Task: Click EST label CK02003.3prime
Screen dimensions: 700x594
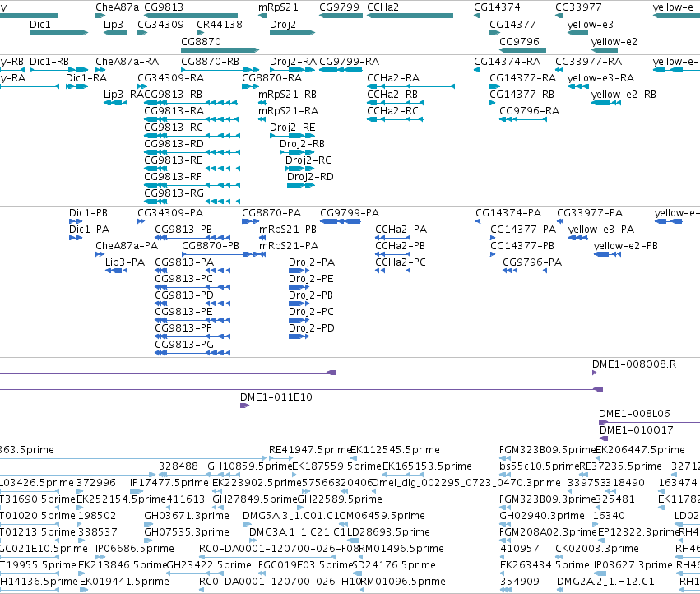Action: click(597, 549)
